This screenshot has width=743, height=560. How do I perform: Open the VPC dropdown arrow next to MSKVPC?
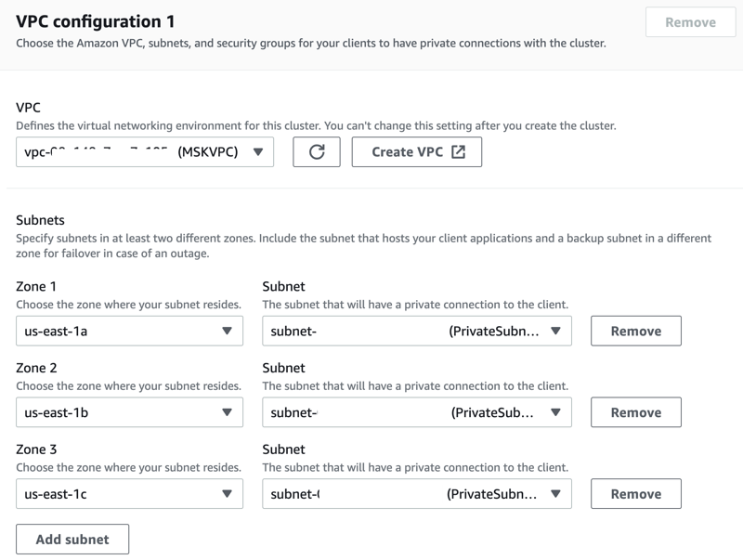(x=258, y=152)
